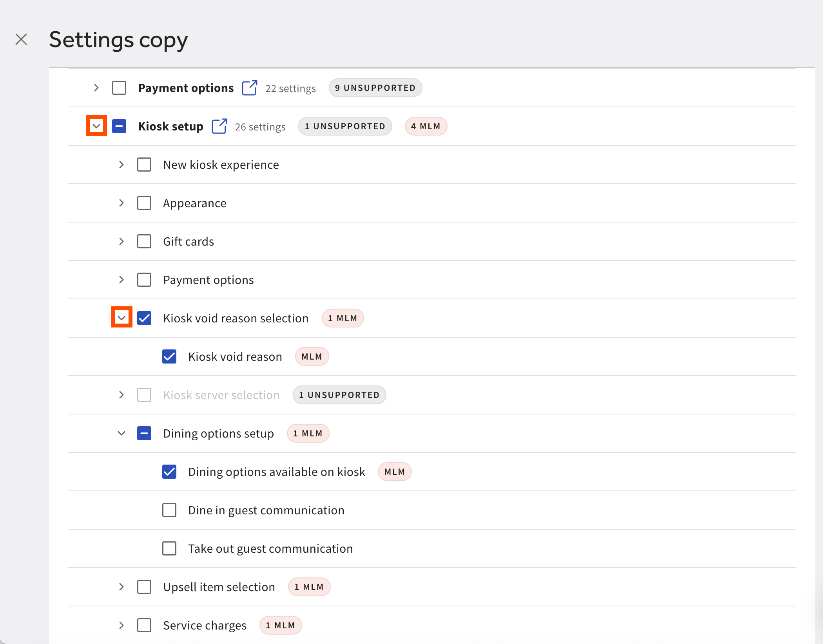Screen dimensions: 823x644
Task: Collapse Dining options setup group
Action: [x=121, y=433]
